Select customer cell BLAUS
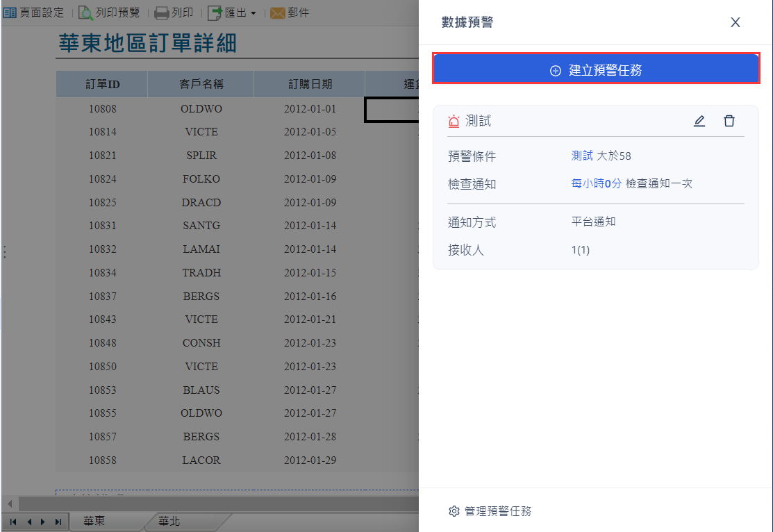 pyautogui.click(x=201, y=390)
